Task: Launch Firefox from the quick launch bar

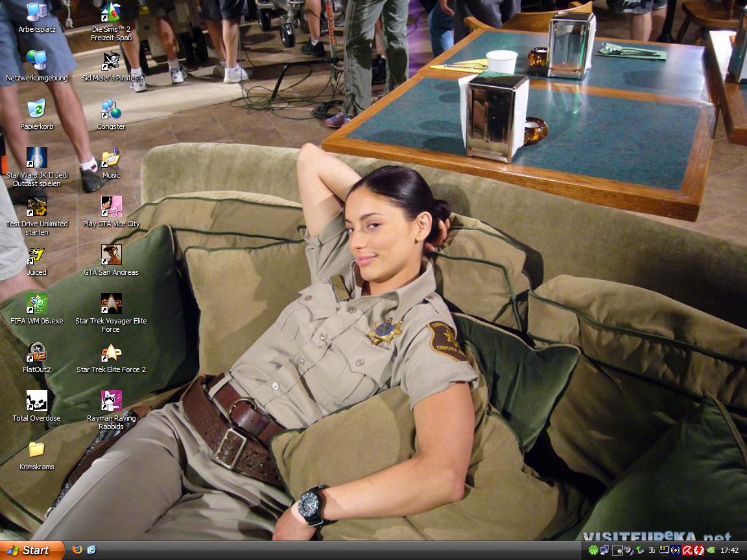Action: point(77,550)
